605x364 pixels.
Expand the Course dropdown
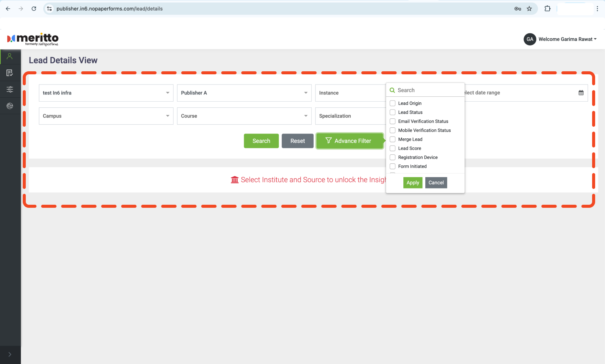244,116
